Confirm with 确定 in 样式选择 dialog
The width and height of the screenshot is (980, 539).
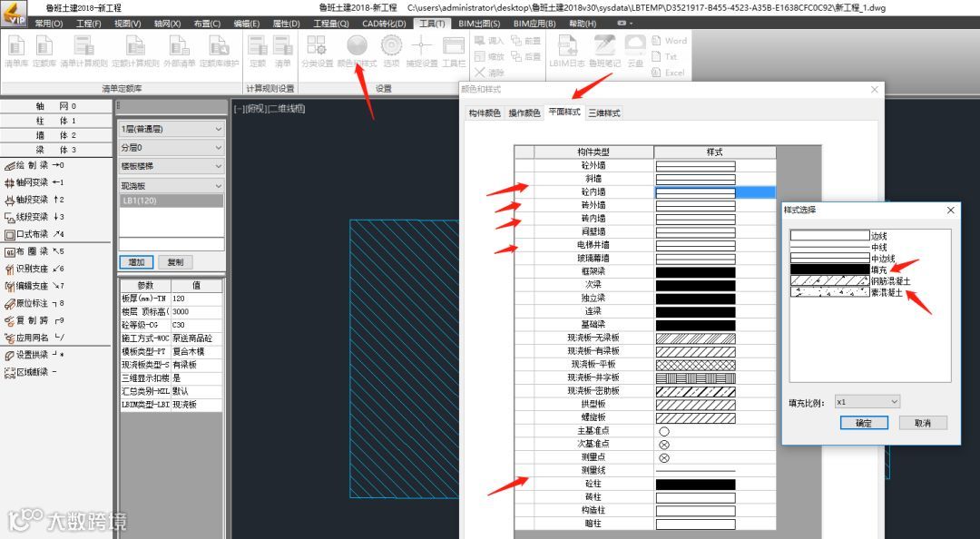coord(863,424)
